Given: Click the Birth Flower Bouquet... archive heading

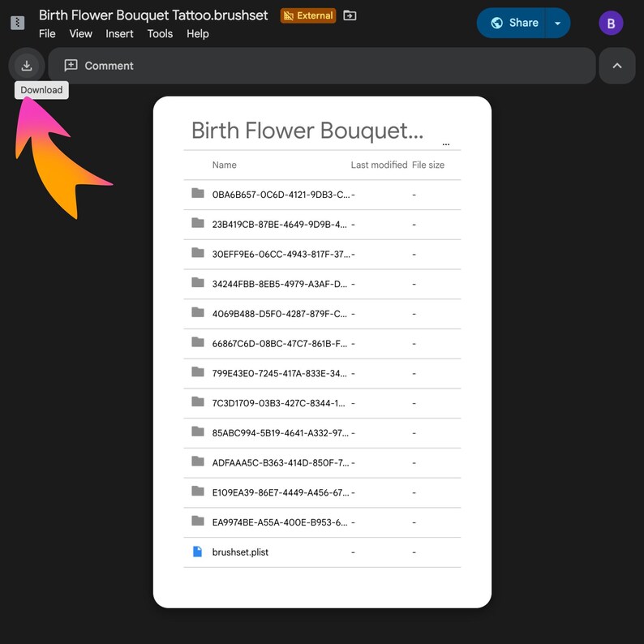Looking at the screenshot, I should point(307,131).
